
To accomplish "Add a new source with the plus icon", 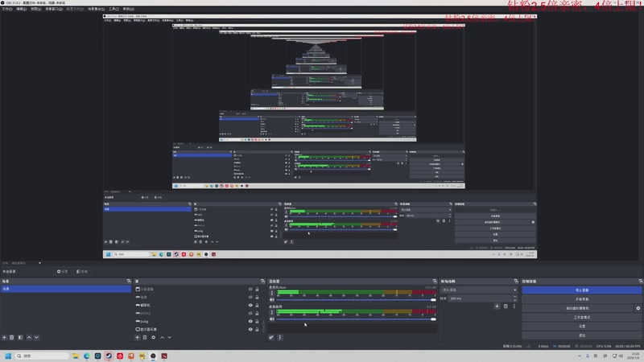I will pyautogui.click(x=137, y=337).
